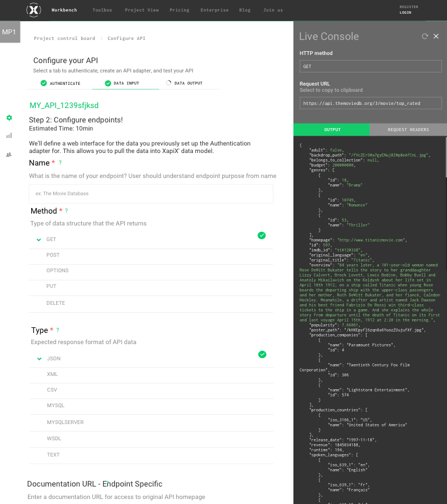Viewport: 447px width, 504px height.
Task: Switch to the Authenticate tab
Action: tap(61, 83)
